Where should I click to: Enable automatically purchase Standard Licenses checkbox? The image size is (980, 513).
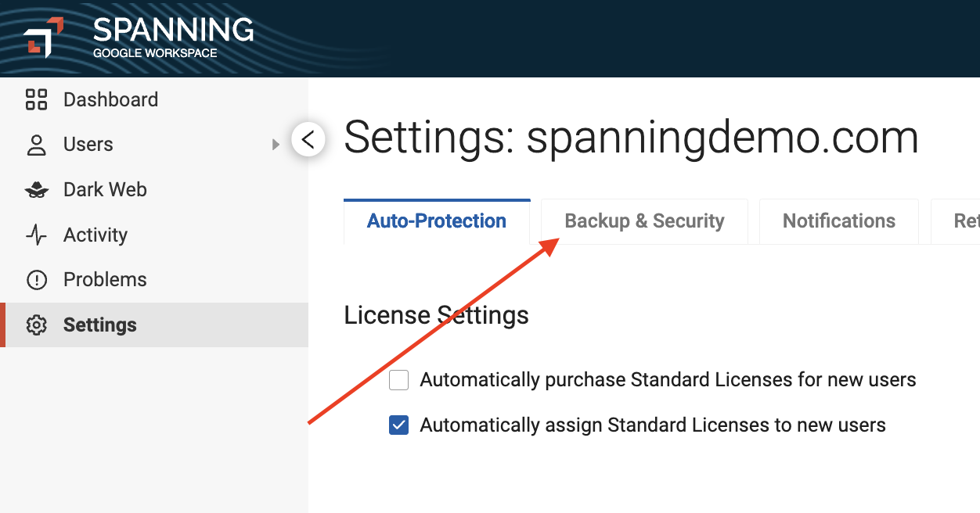click(399, 381)
